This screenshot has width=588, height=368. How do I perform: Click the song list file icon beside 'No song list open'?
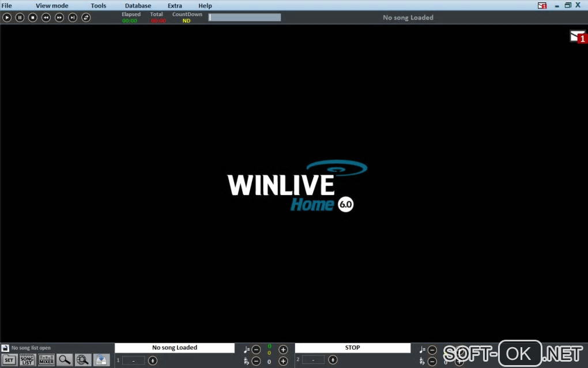coord(5,348)
